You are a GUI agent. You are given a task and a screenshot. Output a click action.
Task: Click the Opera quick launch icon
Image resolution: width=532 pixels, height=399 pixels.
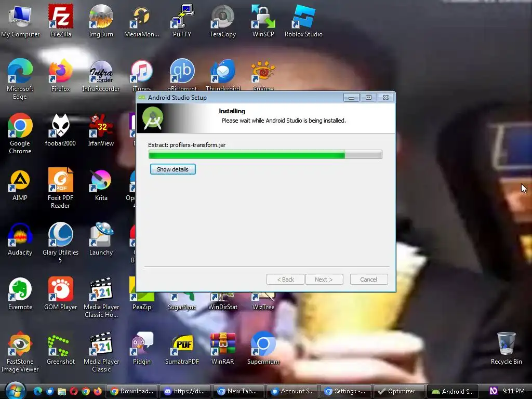[x=74, y=391]
